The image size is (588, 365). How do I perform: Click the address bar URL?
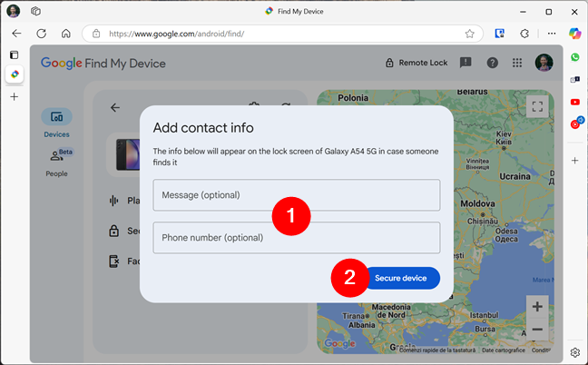pyautogui.click(x=176, y=34)
